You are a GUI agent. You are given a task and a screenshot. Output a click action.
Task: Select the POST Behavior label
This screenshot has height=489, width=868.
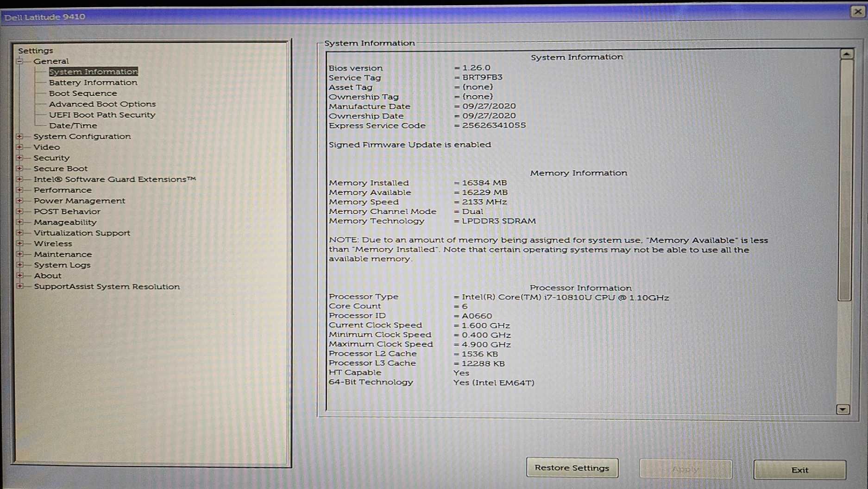(x=67, y=211)
